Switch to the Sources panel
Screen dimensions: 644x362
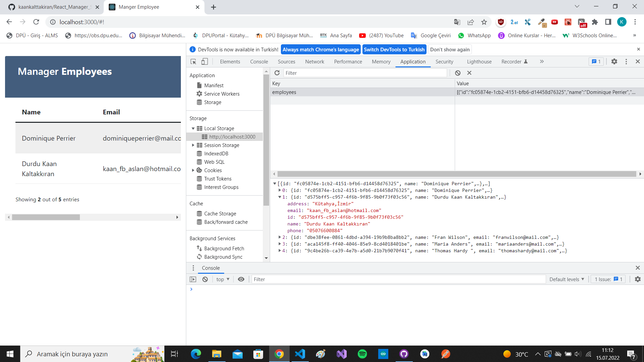click(286, 62)
